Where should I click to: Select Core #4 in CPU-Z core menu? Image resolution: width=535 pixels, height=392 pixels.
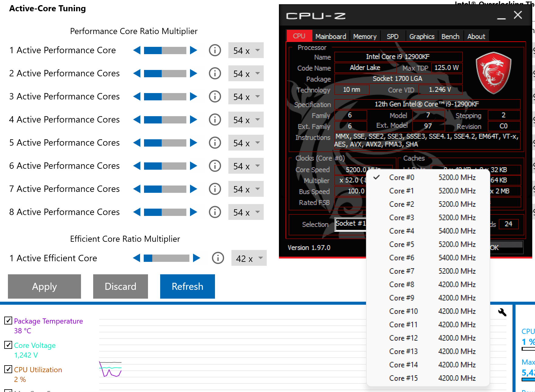pos(428,231)
